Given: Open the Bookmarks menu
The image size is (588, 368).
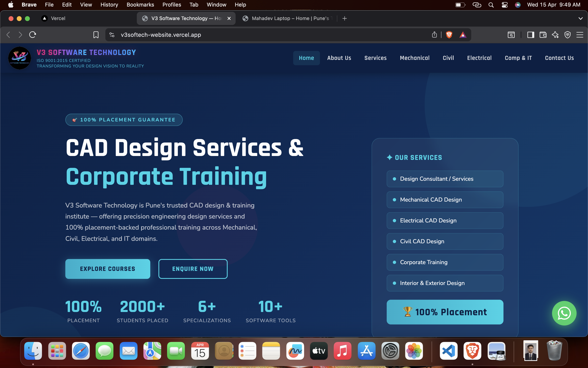Looking at the screenshot, I should pos(140,5).
